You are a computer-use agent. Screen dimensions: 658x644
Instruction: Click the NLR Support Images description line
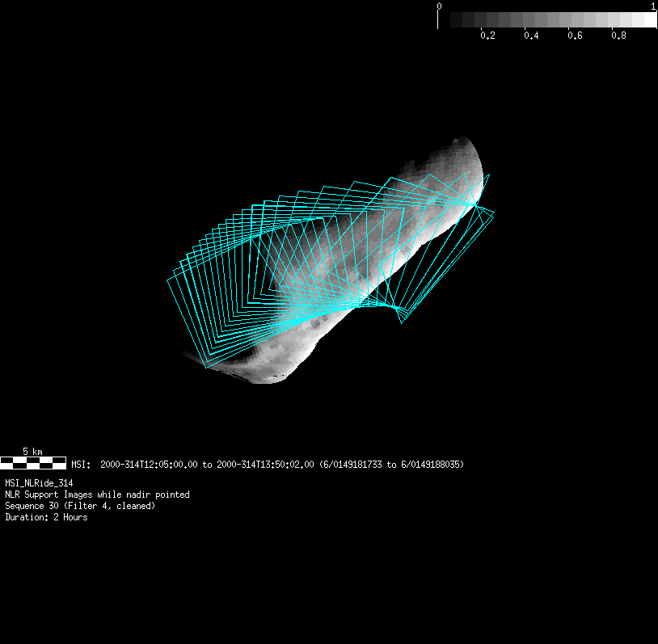click(97, 495)
